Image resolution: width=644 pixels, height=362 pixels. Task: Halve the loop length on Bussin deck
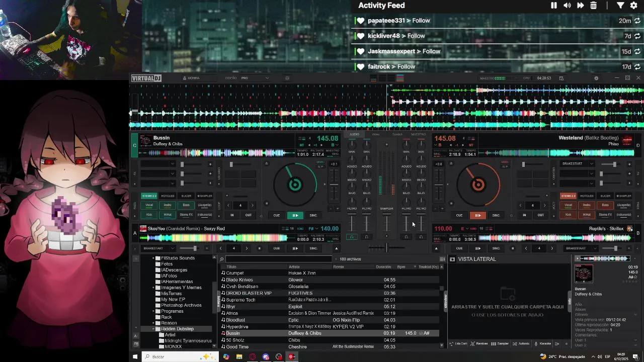point(228,205)
